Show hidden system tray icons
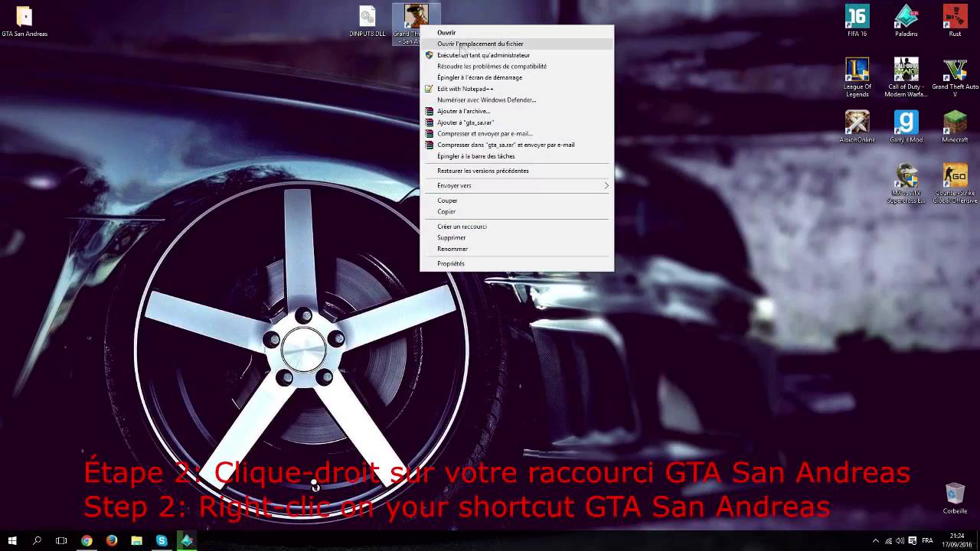 [x=875, y=540]
